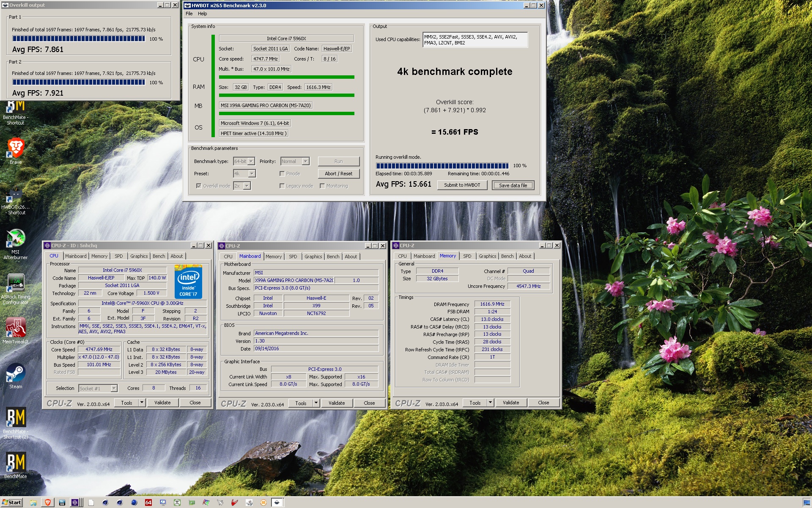Switch to Memory tab in middle CPU-Z
Screen dimensions: 812x508
pos(274,257)
